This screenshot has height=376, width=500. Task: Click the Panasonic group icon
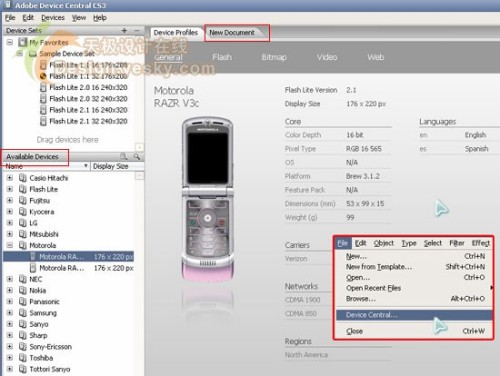(23, 302)
